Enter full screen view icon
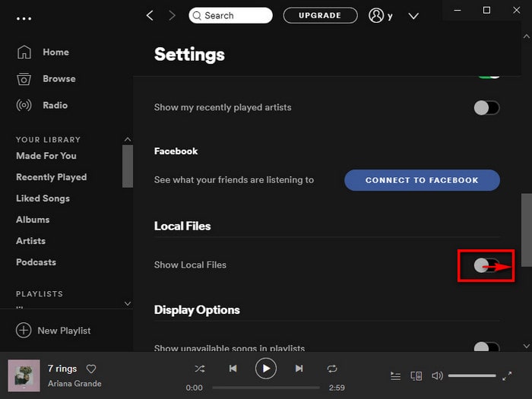Screen dimensions: 532x399 click(507, 376)
